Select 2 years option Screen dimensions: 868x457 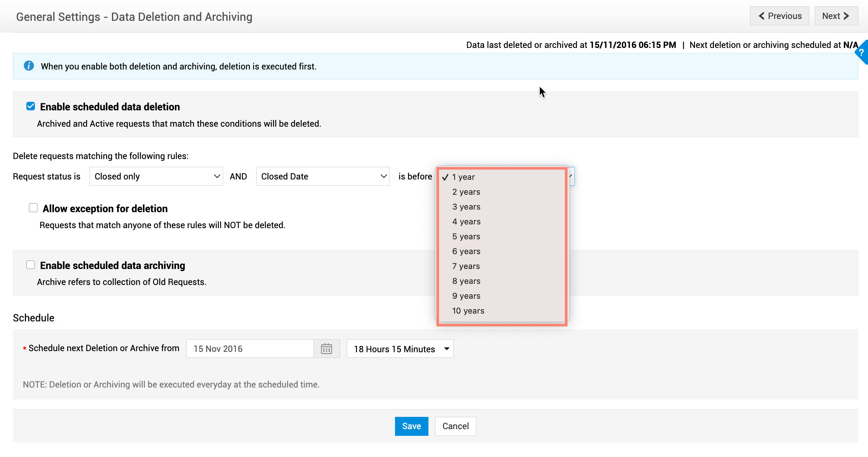pos(502,192)
